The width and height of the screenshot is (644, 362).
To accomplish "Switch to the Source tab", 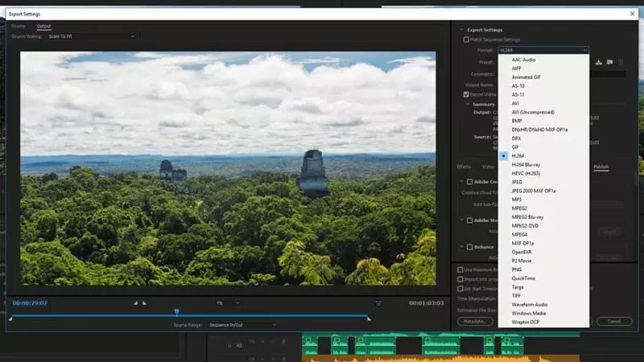I will pos(19,26).
